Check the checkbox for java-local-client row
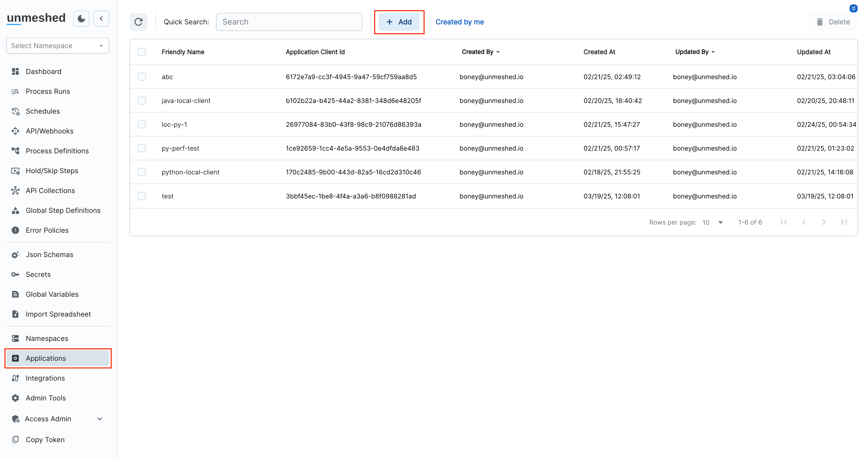The width and height of the screenshot is (868, 458). tap(142, 100)
